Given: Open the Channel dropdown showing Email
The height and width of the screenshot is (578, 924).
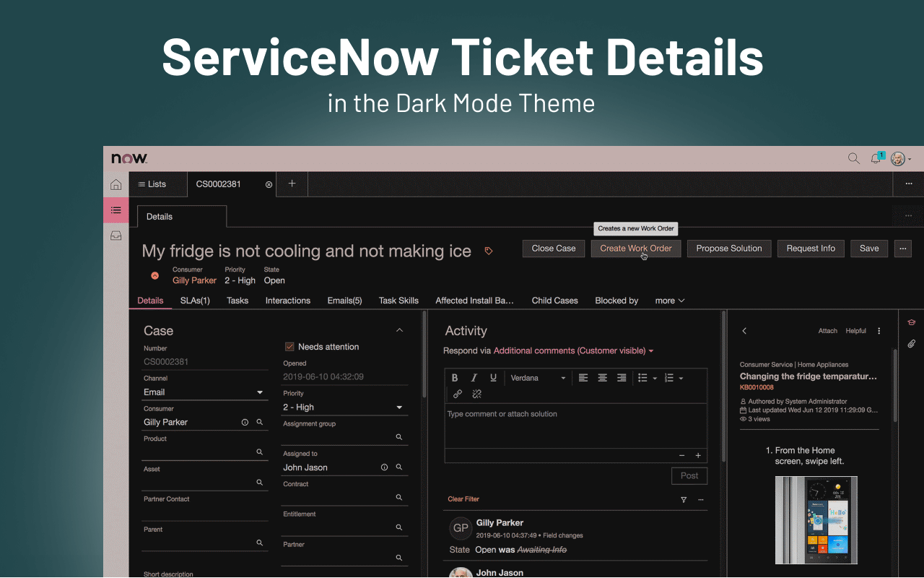Looking at the screenshot, I should (204, 392).
